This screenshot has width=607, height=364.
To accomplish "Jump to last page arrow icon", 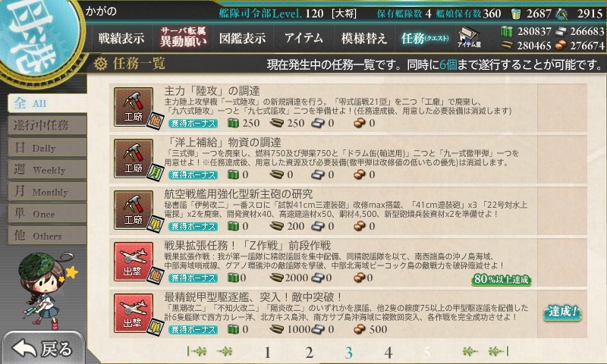I will point(498,352).
